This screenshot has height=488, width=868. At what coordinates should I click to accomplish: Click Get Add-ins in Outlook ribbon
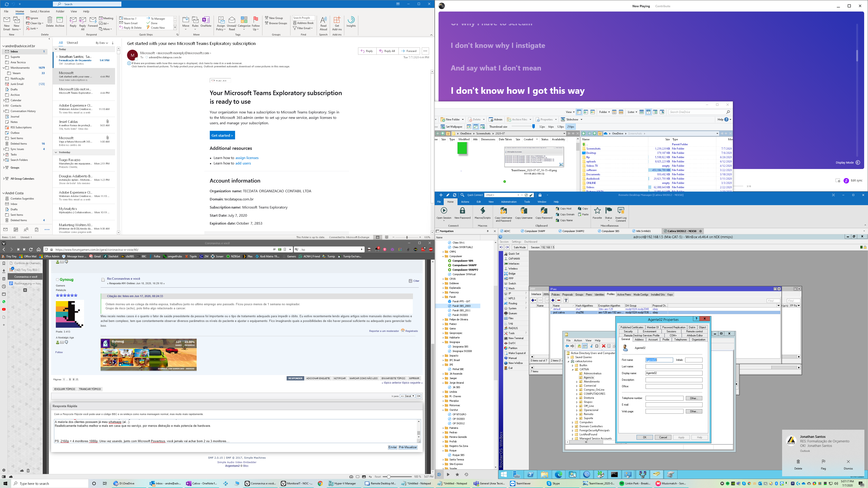coord(337,23)
